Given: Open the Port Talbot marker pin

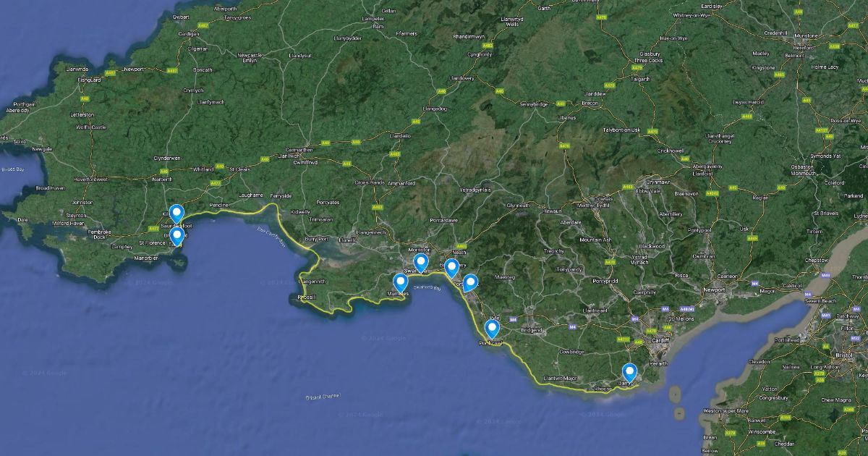Looking at the screenshot, I should point(470,282).
